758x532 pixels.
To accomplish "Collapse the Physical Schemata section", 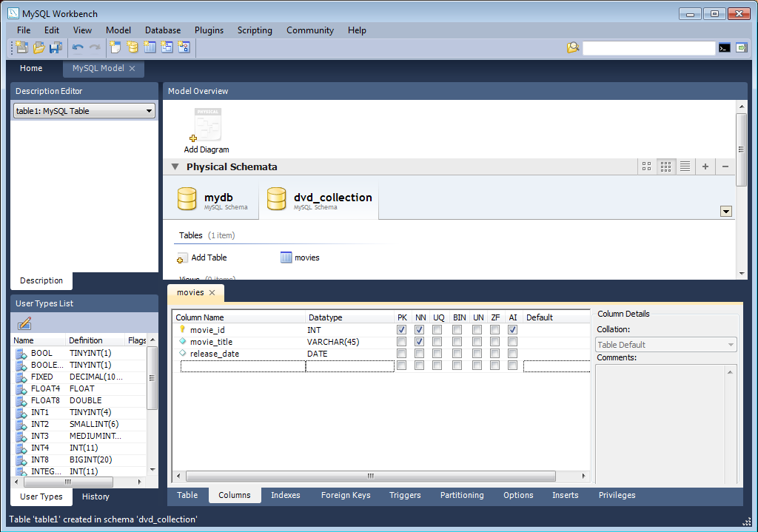I will coord(175,167).
